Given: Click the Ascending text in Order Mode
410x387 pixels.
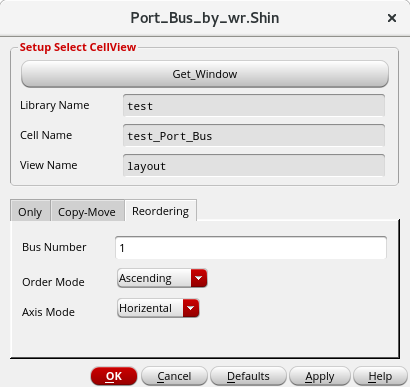Looking at the screenshot, I should (x=145, y=278).
